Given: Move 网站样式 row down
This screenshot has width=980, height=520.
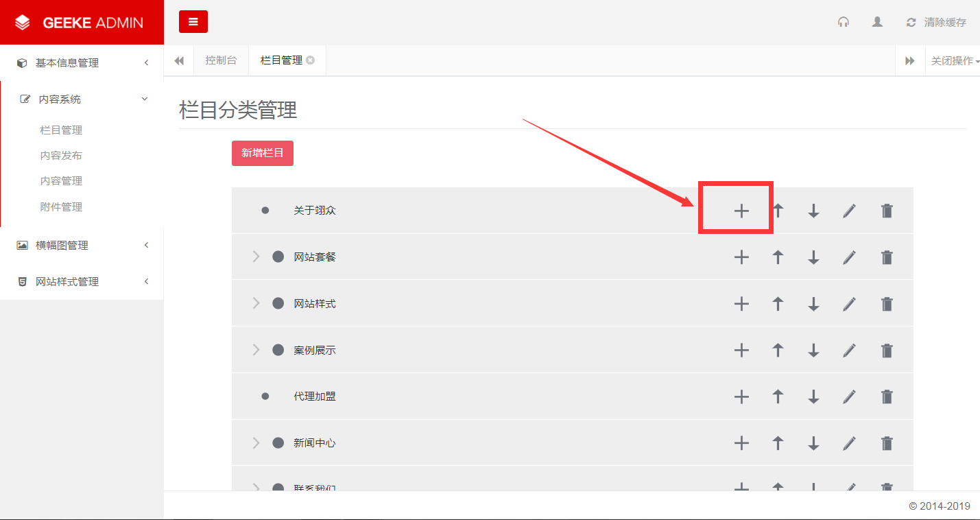Looking at the screenshot, I should coord(813,304).
